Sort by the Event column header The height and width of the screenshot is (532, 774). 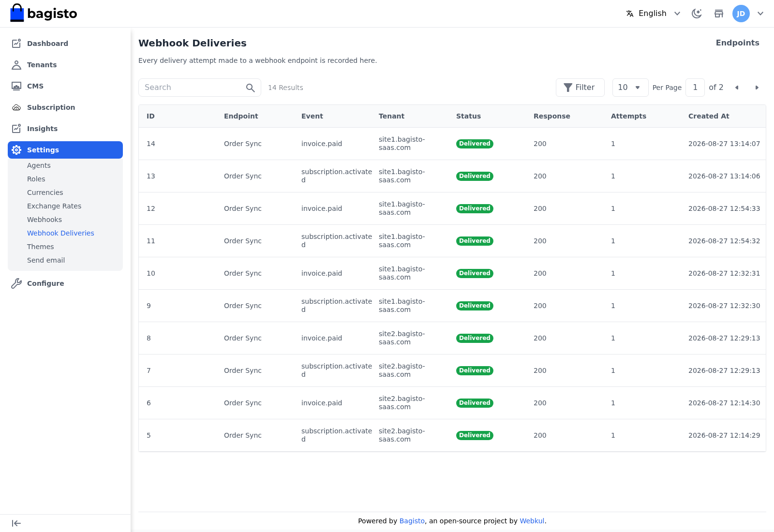tap(312, 116)
